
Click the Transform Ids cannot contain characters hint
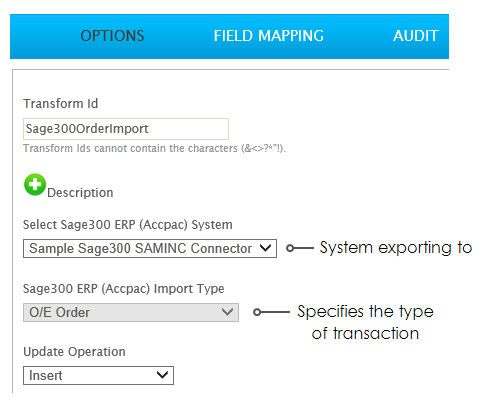click(154, 148)
